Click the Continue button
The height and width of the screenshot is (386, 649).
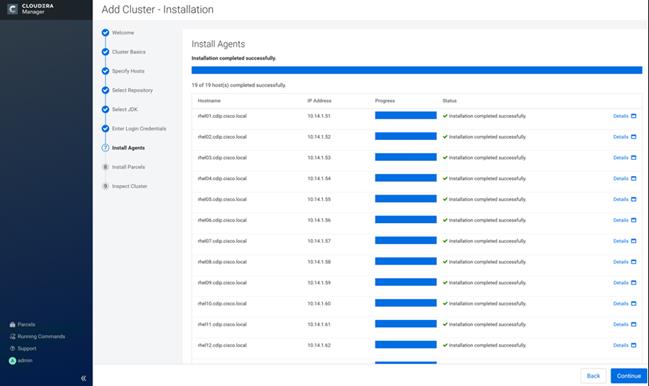[628, 376]
